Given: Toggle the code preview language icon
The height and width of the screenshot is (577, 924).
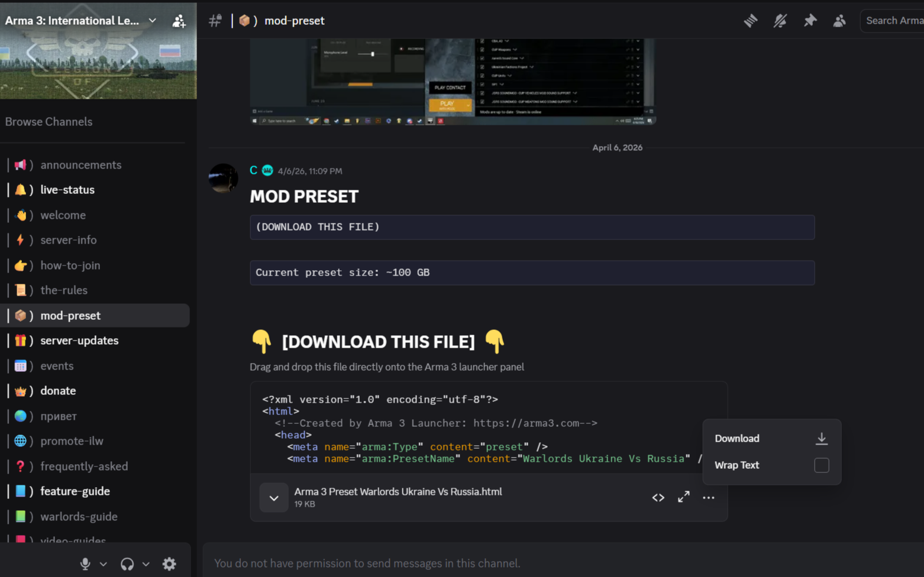Looking at the screenshot, I should coord(658,498).
